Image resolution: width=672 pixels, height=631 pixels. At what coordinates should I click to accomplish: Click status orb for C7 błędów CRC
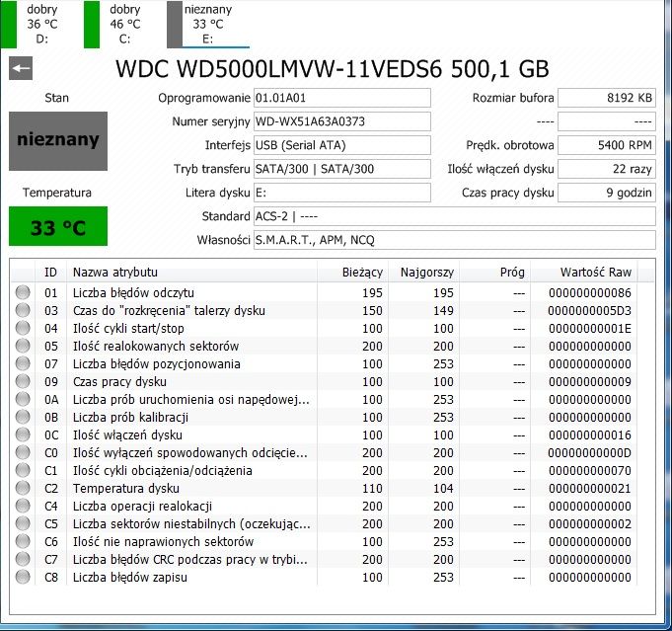(x=23, y=559)
